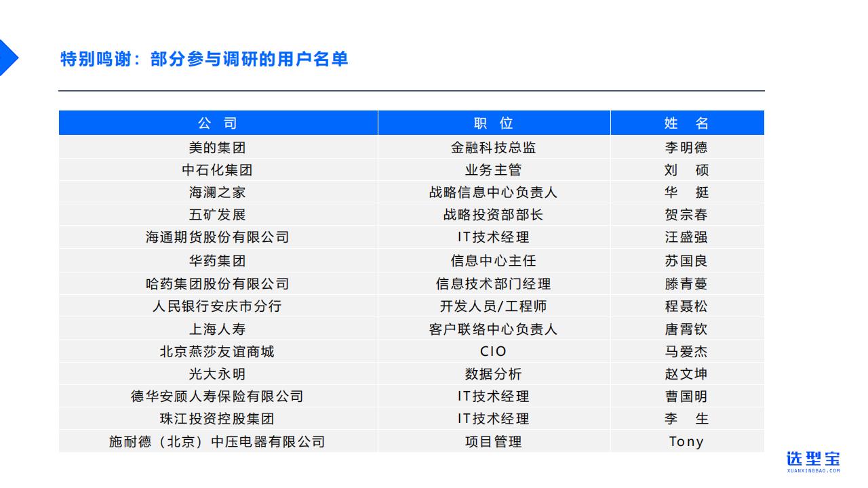Click the name 滕青蔓
The image size is (868, 488).
687,283
